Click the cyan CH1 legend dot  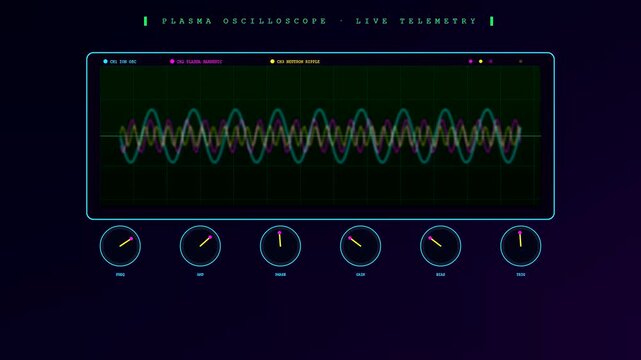pyautogui.click(x=105, y=61)
